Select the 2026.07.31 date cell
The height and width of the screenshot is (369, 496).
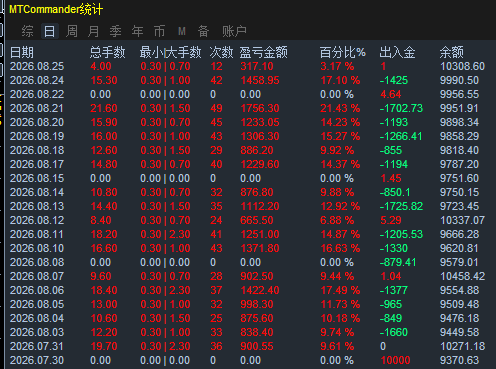(x=37, y=346)
